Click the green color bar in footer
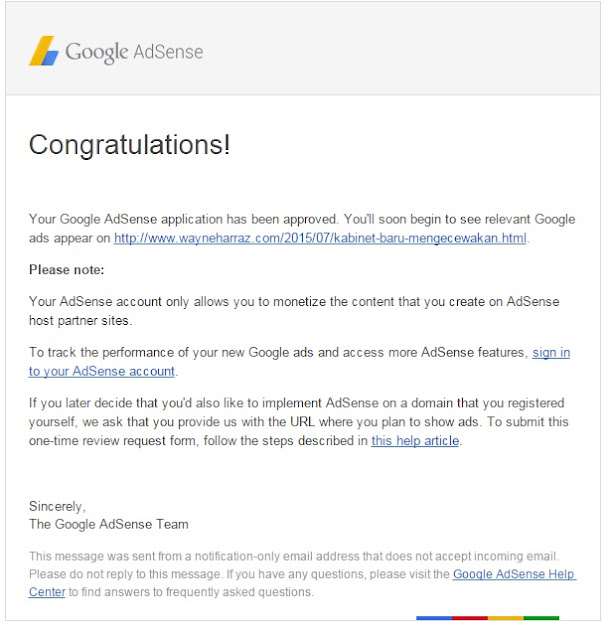Screen dimensions: 612x640 [x=541, y=618]
